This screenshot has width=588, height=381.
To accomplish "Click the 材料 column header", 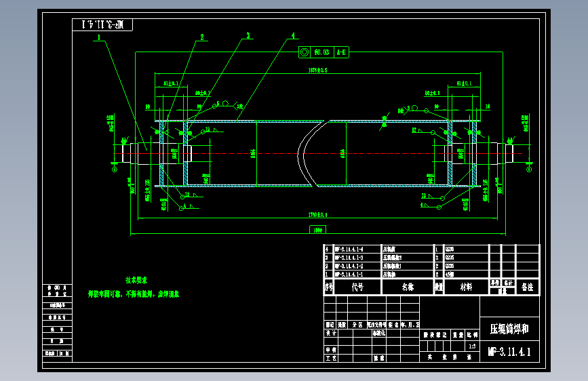I will click(x=466, y=287).
